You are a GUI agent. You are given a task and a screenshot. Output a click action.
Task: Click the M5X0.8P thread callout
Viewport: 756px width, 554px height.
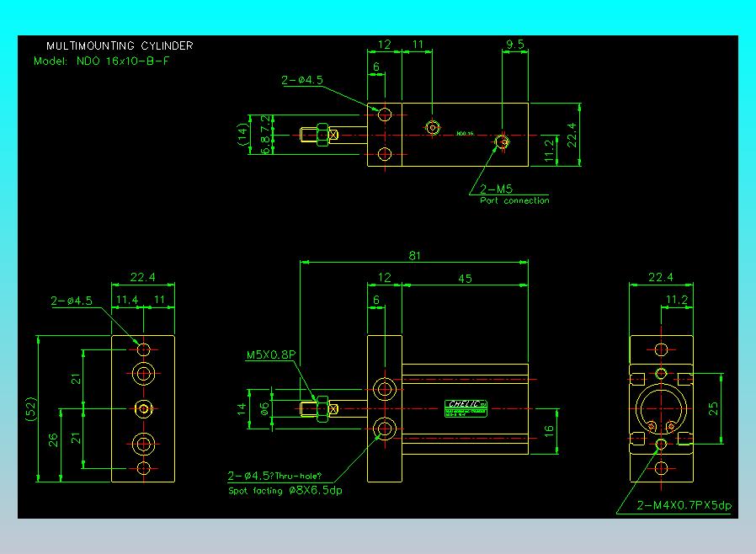(270, 355)
